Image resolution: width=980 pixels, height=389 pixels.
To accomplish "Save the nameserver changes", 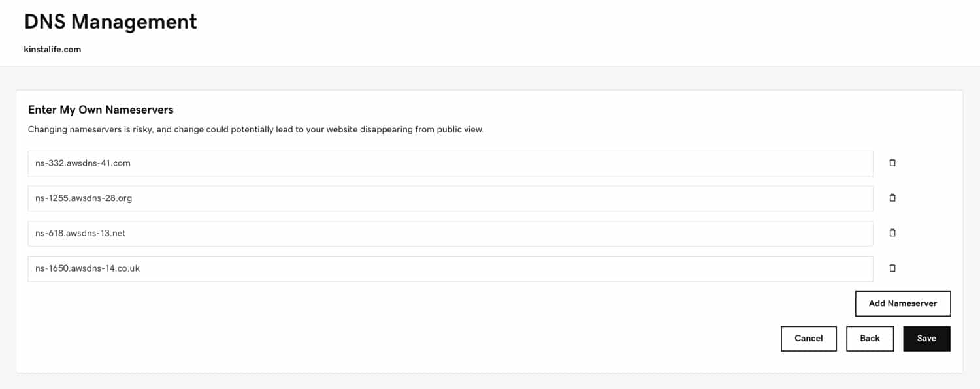I will point(927,338).
